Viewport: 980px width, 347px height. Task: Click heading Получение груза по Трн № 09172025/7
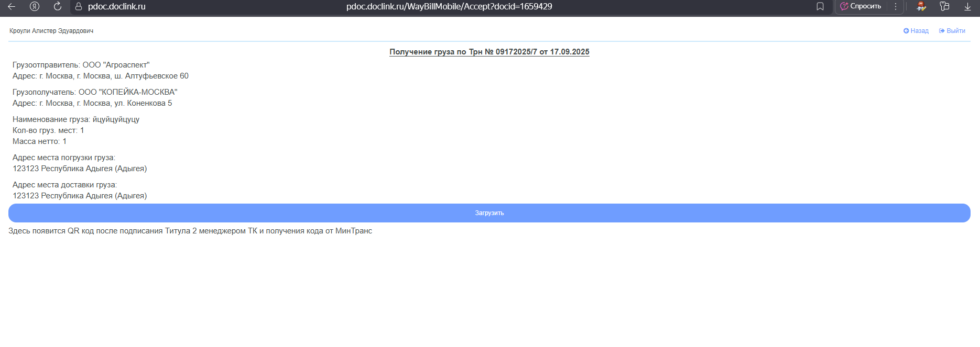[x=489, y=52]
